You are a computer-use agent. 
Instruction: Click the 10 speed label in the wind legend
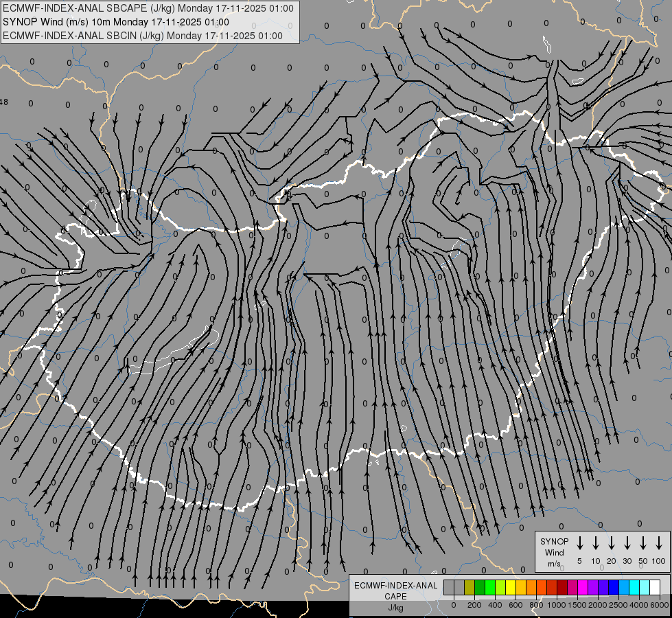click(595, 561)
